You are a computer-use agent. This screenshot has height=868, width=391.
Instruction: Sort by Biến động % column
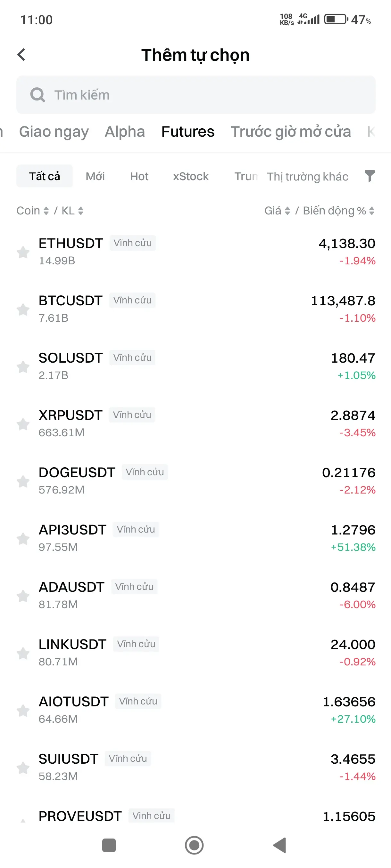339,211
